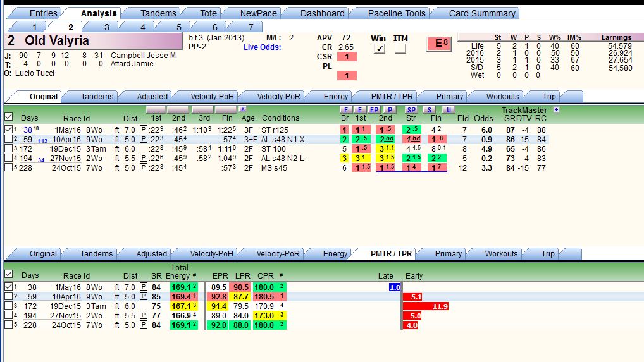The height and width of the screenshot is (362, 644).
Task: Select horse number tab 7
Action: pyautogui.click(x=251, y=27)
